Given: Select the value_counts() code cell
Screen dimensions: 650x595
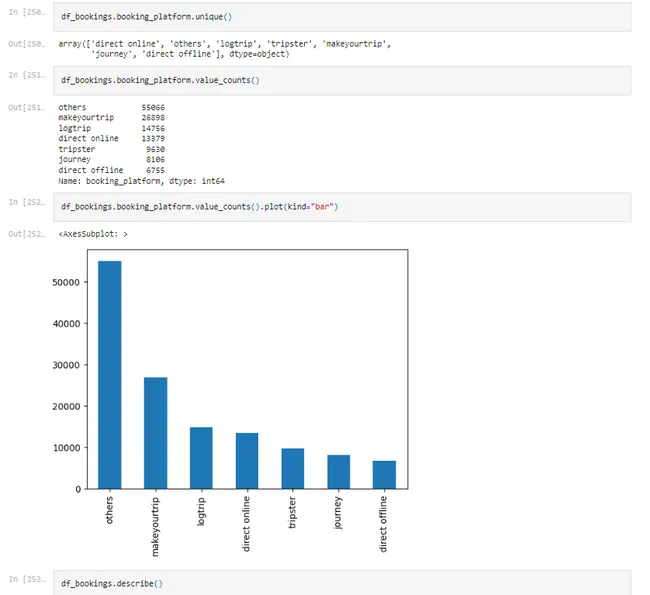Looking at the screenshot, I should click(340, 79).
